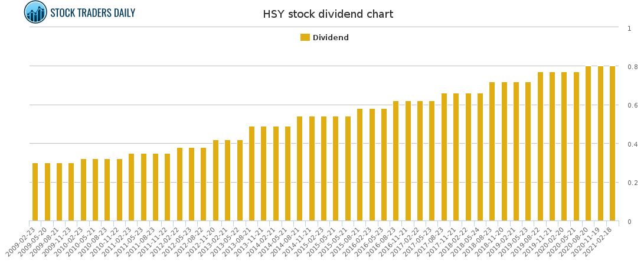Toggle the Dividend series in the legend
Screen dimensions: 644x266
325,37
